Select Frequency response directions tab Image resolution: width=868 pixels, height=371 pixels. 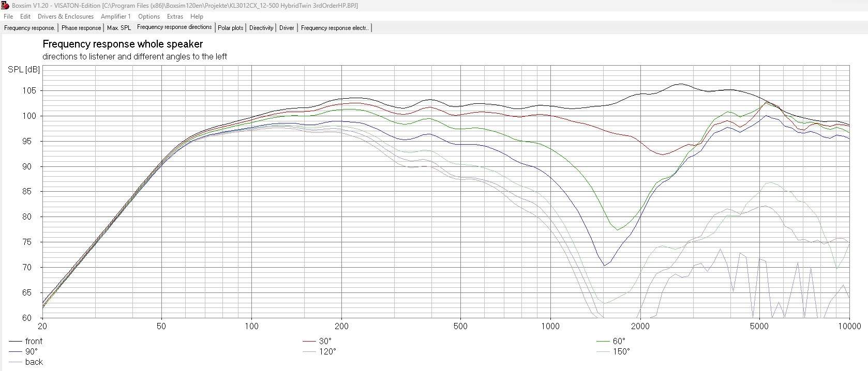point(174,27)
